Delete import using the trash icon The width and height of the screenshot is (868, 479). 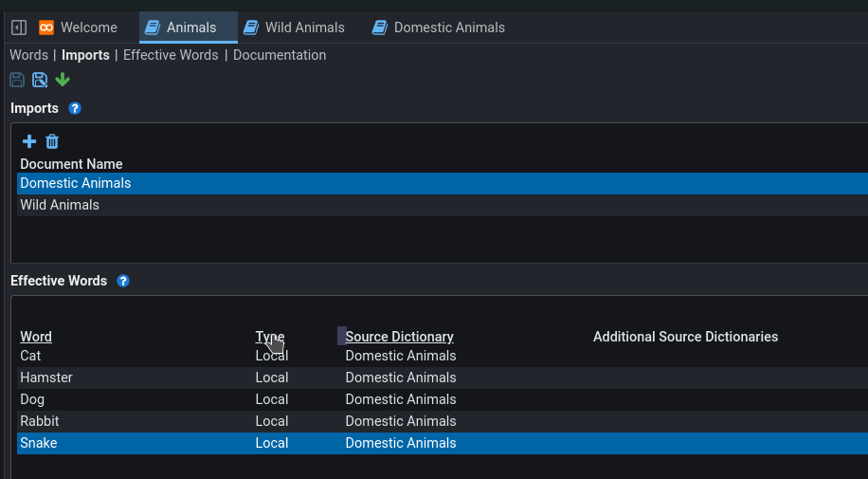(52, 141)
